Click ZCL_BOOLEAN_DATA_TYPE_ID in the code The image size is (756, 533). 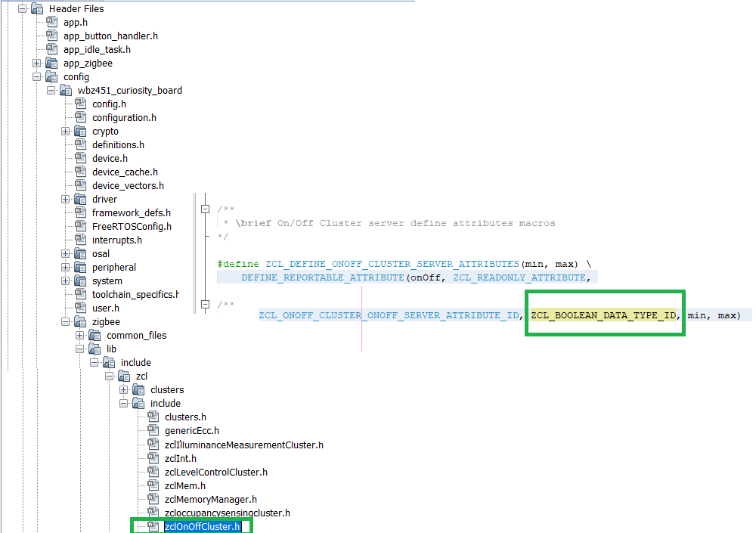tap(603, 315)
